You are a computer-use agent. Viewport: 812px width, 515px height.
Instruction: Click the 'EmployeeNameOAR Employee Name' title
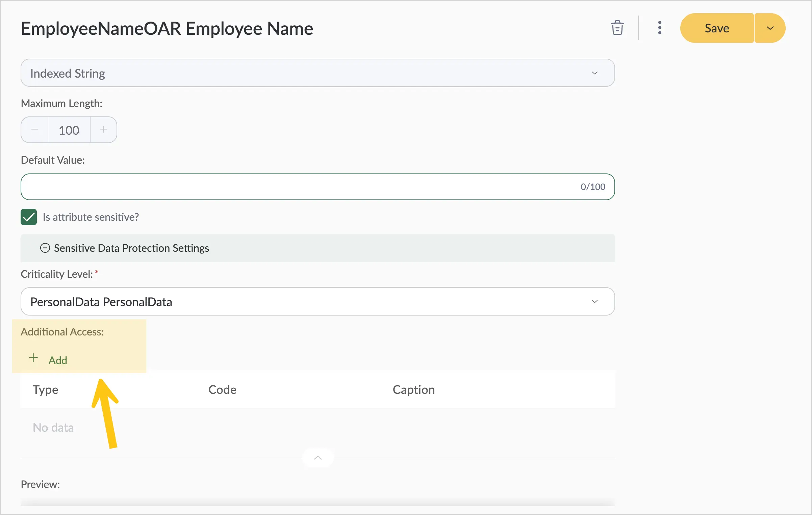point(167,28)
